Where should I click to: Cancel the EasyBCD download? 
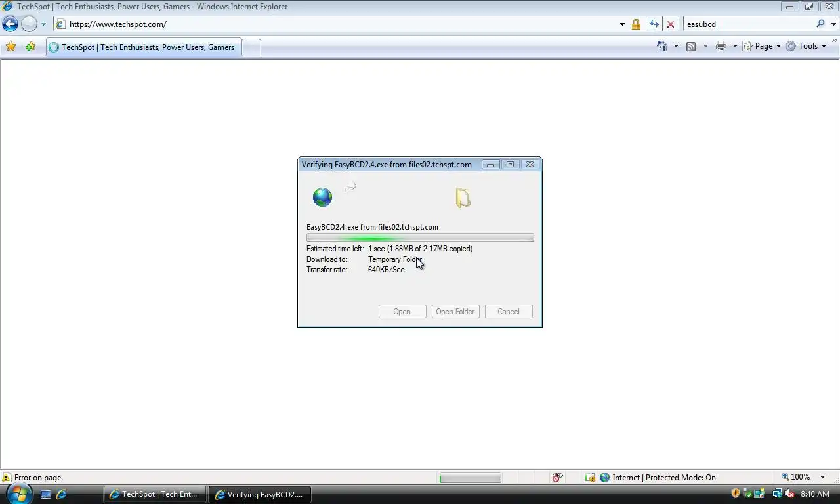[509, 312]
